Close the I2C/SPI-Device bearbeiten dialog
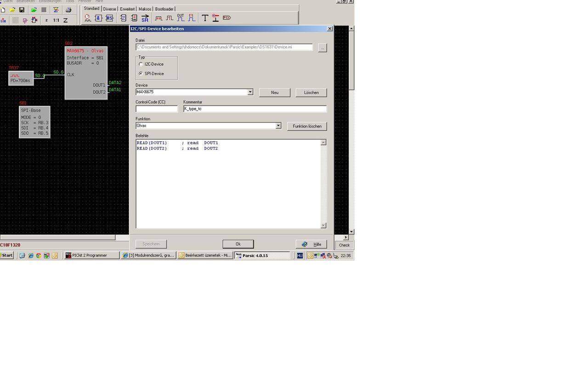The width and height of the screenshot is (588, 371). coord(329,28)
